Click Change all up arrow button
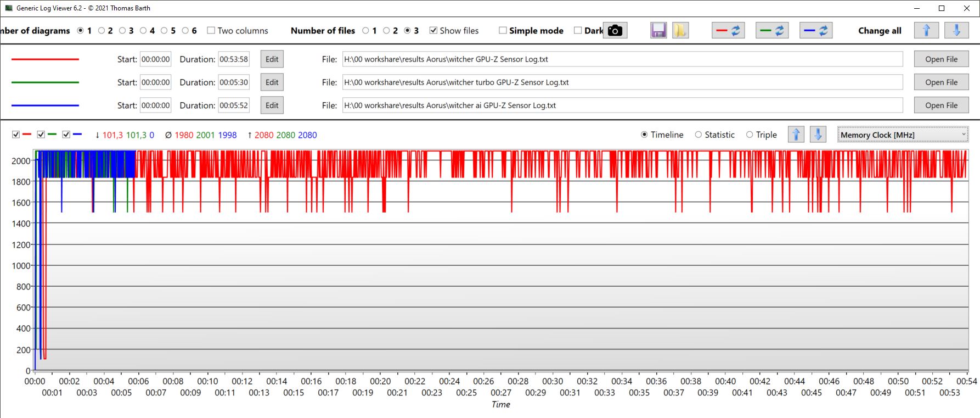Image resolution: width=980 pixels, height=418 pixels. [926, 31]
